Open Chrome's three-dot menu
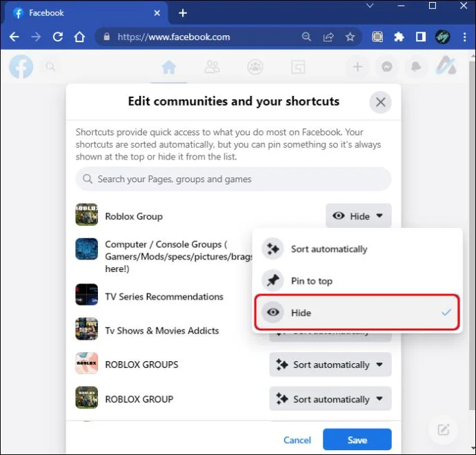476x455 pixels. [x=464, y=37]
